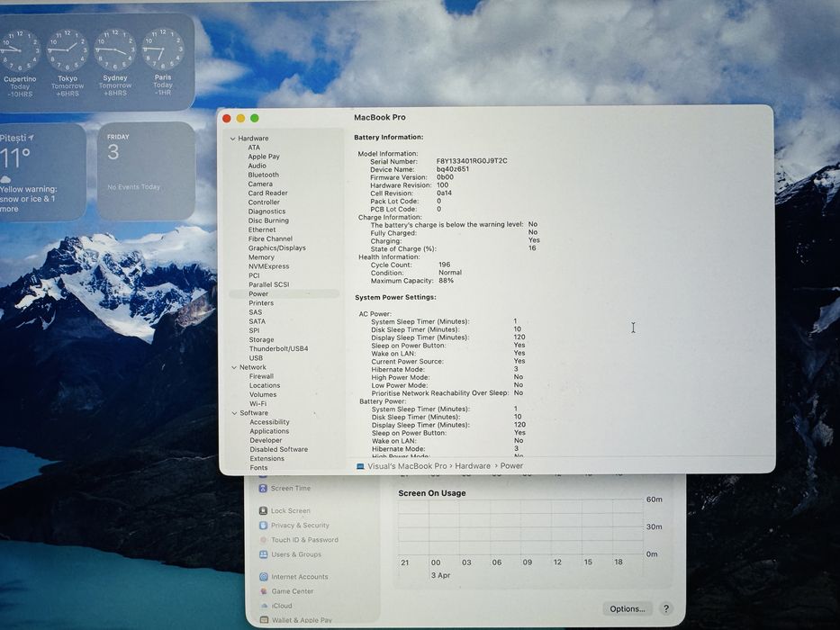Select Firewall under Network
The width and height of the screenshot is (840, 630).
tap(261, 376)
